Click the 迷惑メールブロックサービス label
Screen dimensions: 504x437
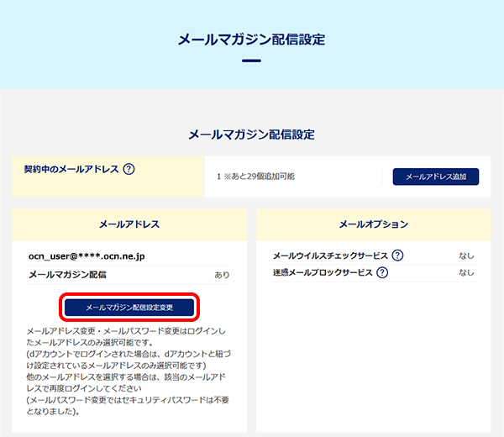[x=323, y=272]
